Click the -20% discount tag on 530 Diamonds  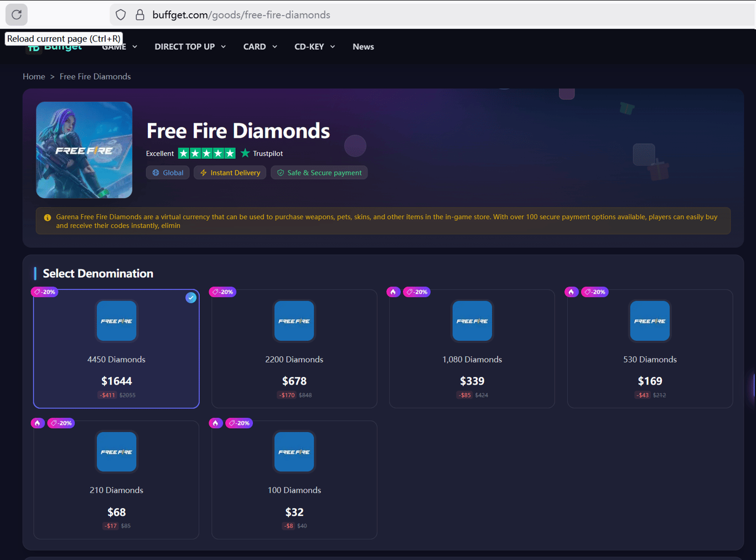pos(595,292)
